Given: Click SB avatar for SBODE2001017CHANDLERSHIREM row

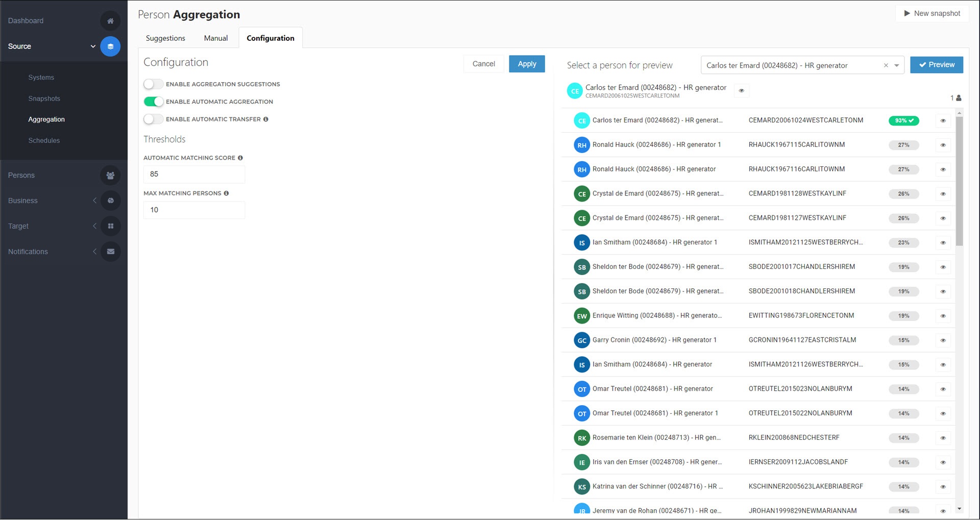Looking at the screenshot, I should (582, 267).
